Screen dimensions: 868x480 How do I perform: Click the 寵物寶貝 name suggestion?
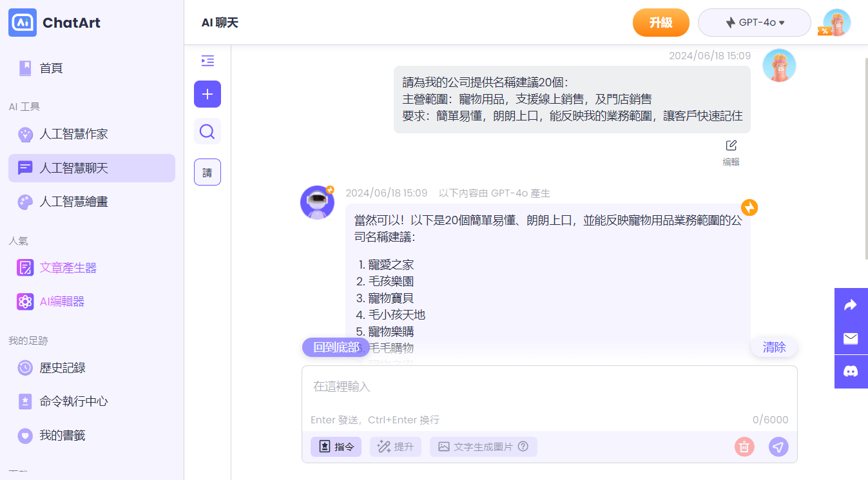(x=391, y=298)
